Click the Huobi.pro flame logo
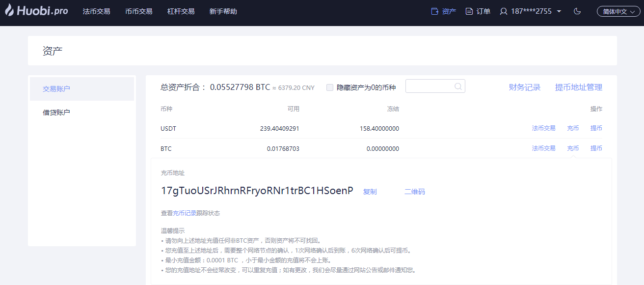The height and width of the screenshot is (285, 644). [9, 10]
